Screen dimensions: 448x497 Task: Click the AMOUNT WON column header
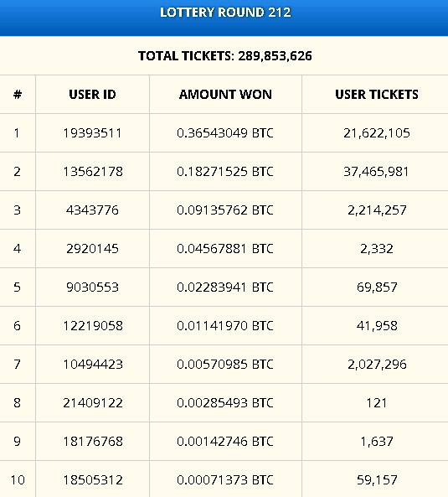point(225,95)
